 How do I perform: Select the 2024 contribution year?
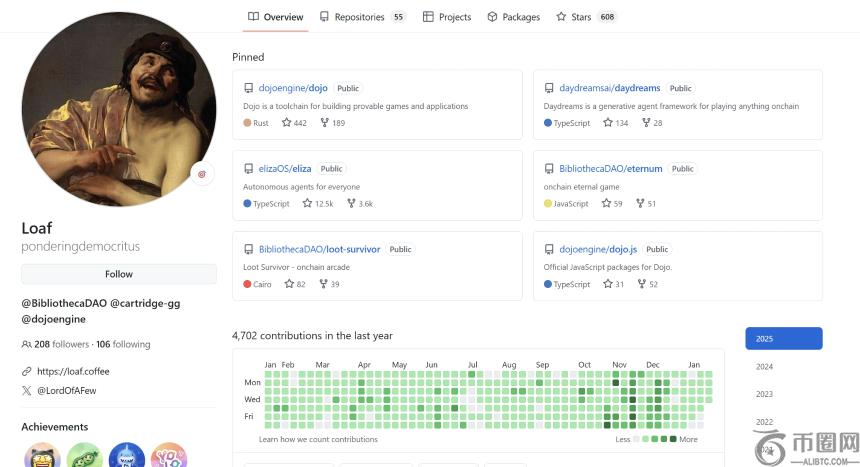(764, 367)
